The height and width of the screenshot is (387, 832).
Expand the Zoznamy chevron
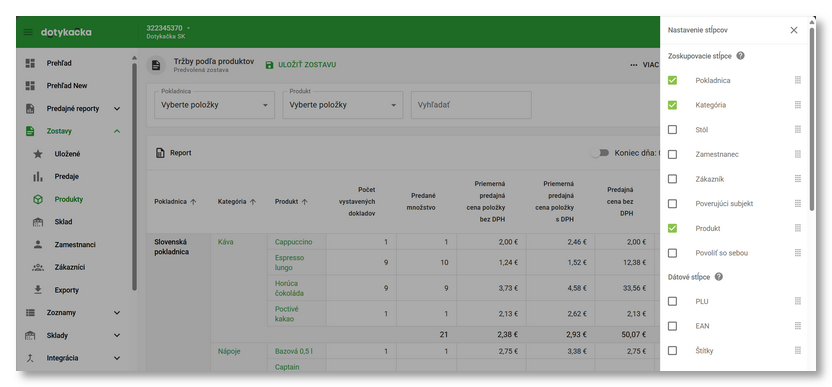coord(117,313)
